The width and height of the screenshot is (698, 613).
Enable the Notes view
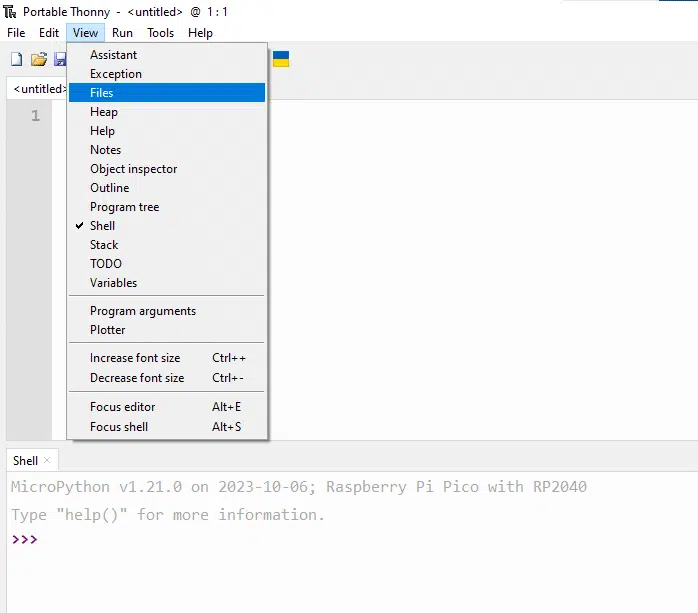tap(167, 150)
